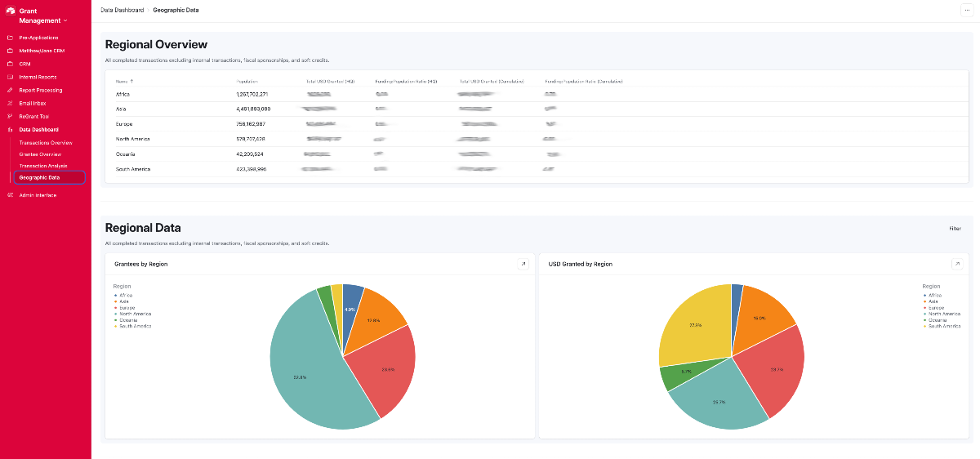
Task: Click the Filter button in Regional Data
Action: click(955, 229)
